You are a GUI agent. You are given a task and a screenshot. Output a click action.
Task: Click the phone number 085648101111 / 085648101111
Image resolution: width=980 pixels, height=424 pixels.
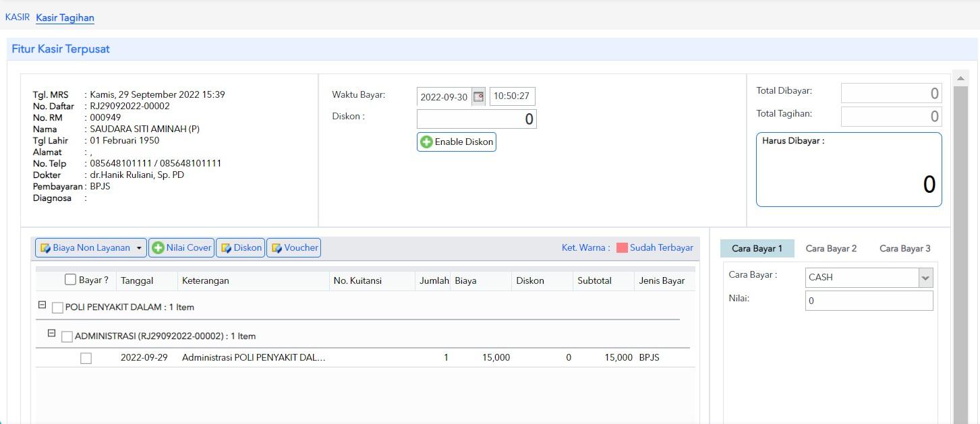(x=156, y=163)
